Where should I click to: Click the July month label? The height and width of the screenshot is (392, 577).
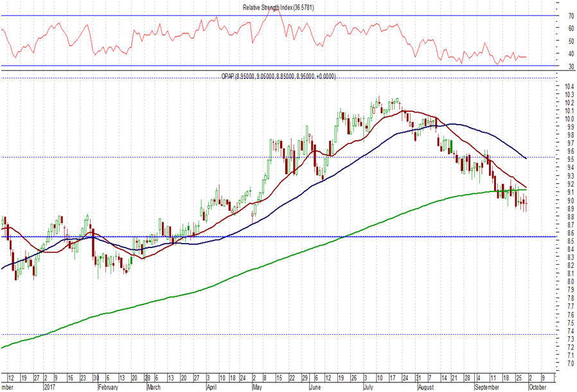(368, 388)
